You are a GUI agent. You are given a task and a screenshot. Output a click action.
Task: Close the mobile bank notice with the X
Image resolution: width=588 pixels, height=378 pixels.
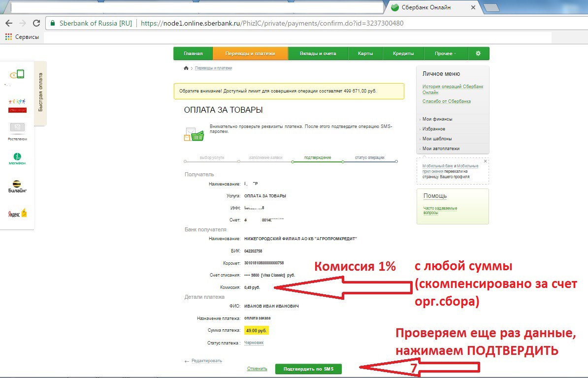click(x=485, y=161)
